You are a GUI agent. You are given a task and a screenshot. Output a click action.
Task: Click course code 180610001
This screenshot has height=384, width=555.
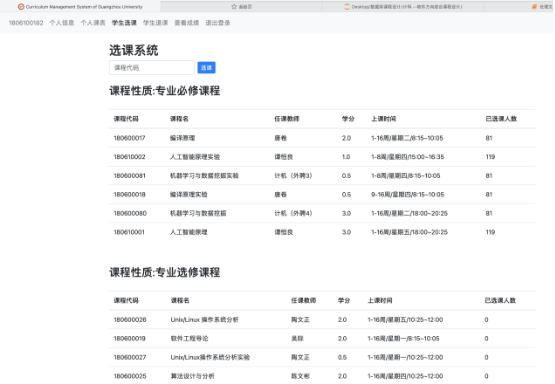pyautogui.click(x=129, y=232)
